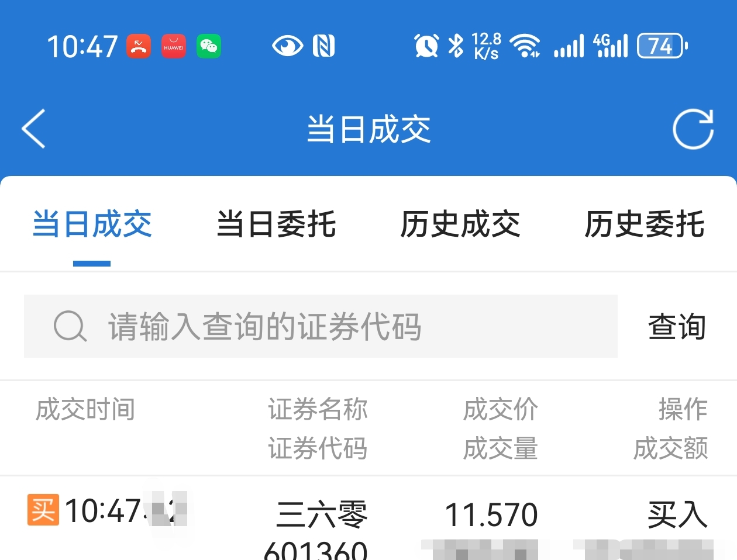Tap the Huawei AppGallery notification icon
The height and width of the screenshot is (560, 737).
[x=174, y=46]
